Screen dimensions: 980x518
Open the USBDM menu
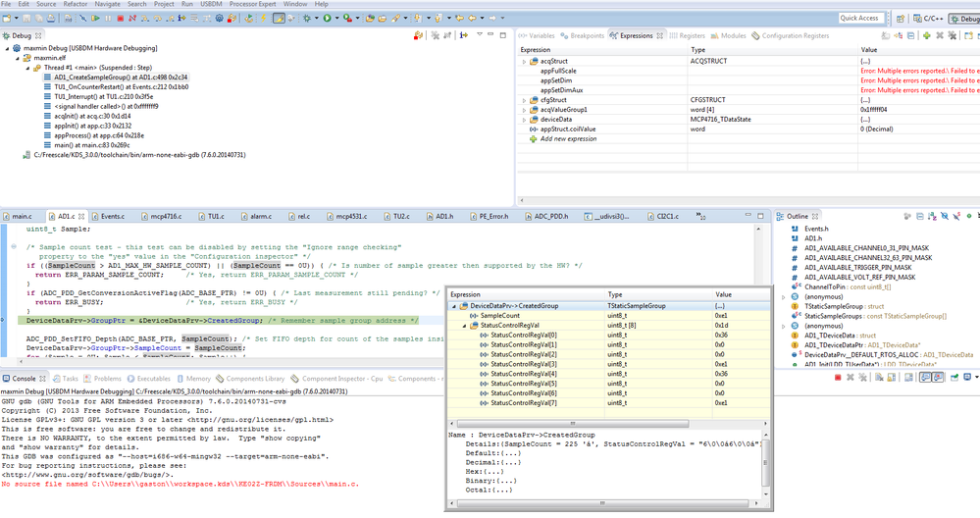tap(210, 4)
